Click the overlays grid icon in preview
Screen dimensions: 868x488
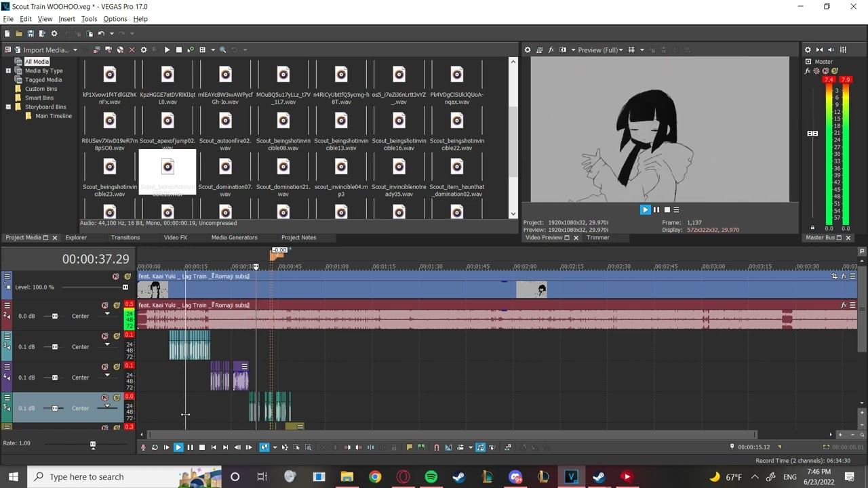tap(631, 49)
